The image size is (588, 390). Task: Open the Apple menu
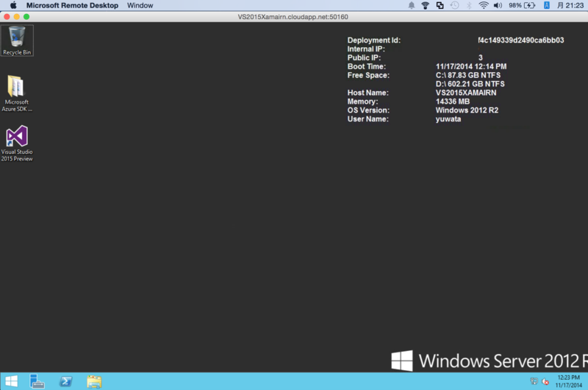click(x=13, y=5)
